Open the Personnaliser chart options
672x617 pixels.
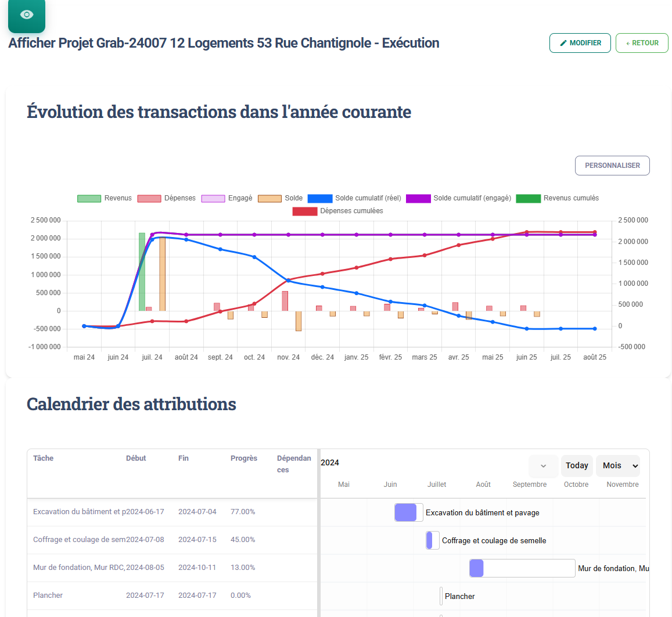(x=612, y=166)
